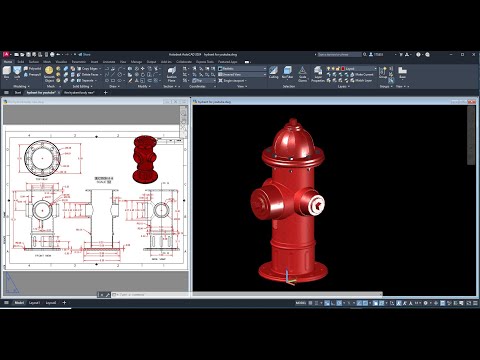Select the Loft tool
Image resolution: width=480 pixels, height=360 pixels.
(x=17, y=72)
